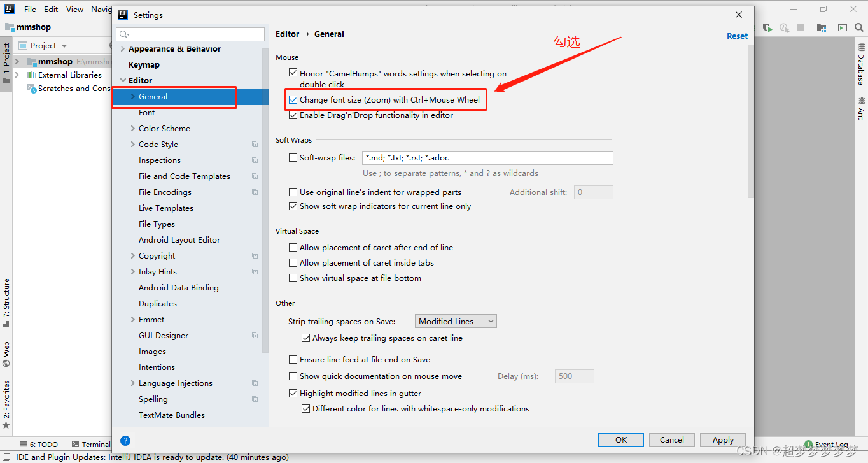The width and height of the screenshot is (868, 463).
Task: Open the Ant tool window
Action: tap(861, 108)
